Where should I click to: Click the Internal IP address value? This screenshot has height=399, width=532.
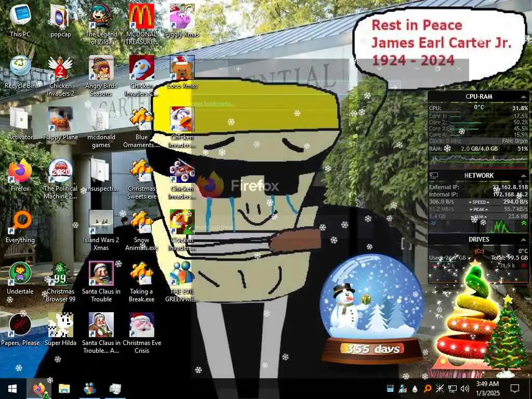coord(510,194)
